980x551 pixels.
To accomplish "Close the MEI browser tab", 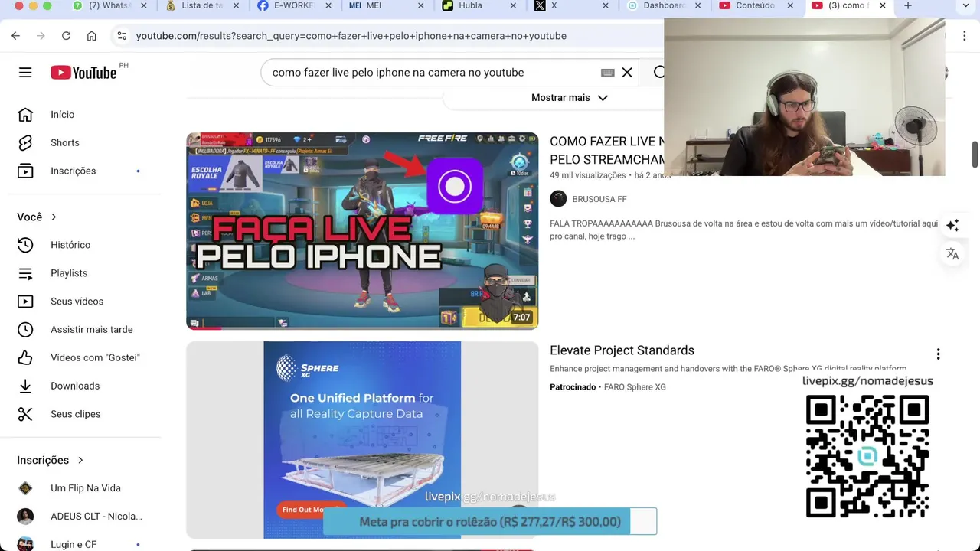I will pos(420,5).
